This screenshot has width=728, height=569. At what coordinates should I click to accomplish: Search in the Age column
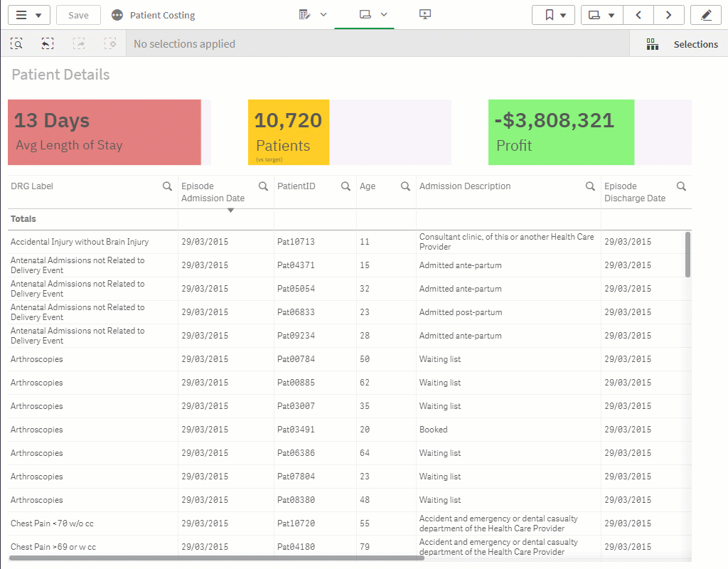[405, 186]
